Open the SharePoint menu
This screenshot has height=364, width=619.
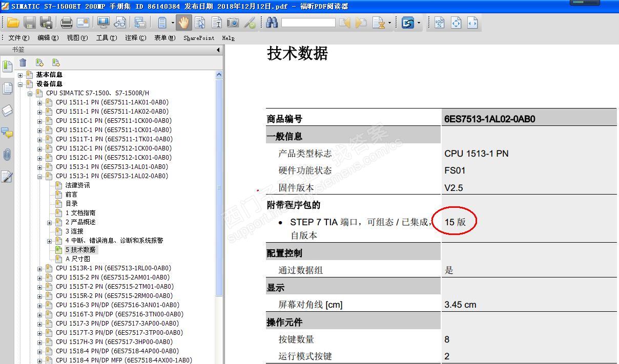click(199, 38)
